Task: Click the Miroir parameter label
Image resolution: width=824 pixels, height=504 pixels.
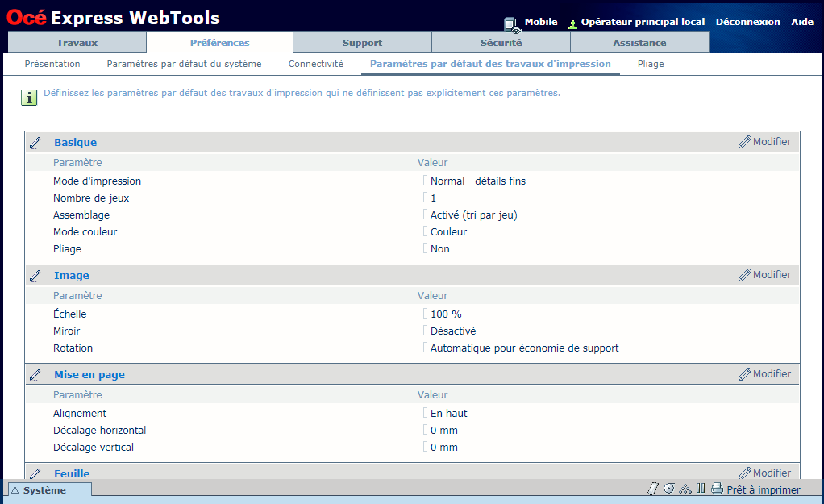Action: coord(67,331)
